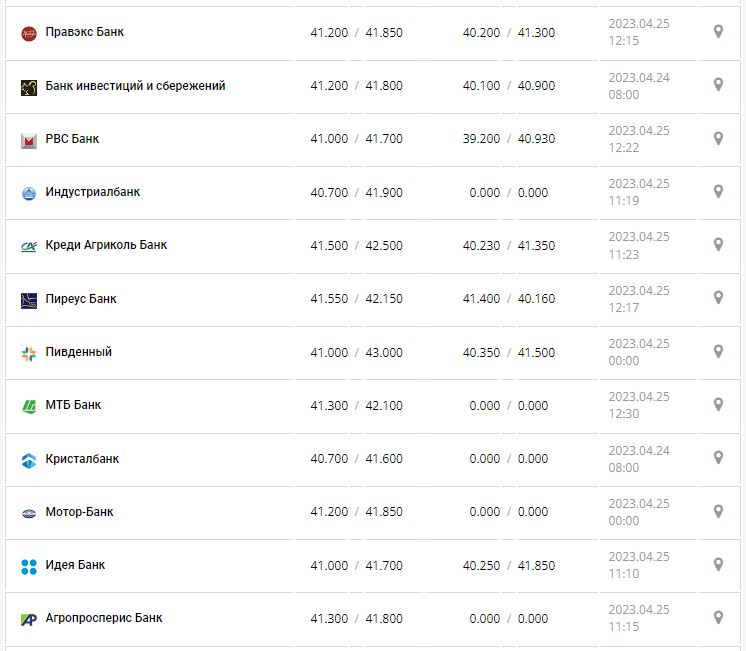Image resolution: width=746 pixels, height=651 pixels.
Task: Click Индустриалбанк map marker icon
Action: [718, 191]
